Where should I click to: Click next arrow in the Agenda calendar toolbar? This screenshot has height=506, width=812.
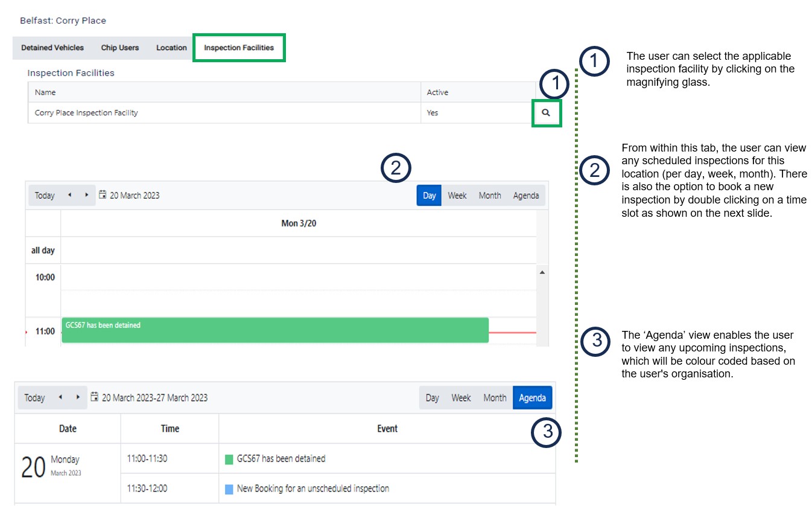78,397
